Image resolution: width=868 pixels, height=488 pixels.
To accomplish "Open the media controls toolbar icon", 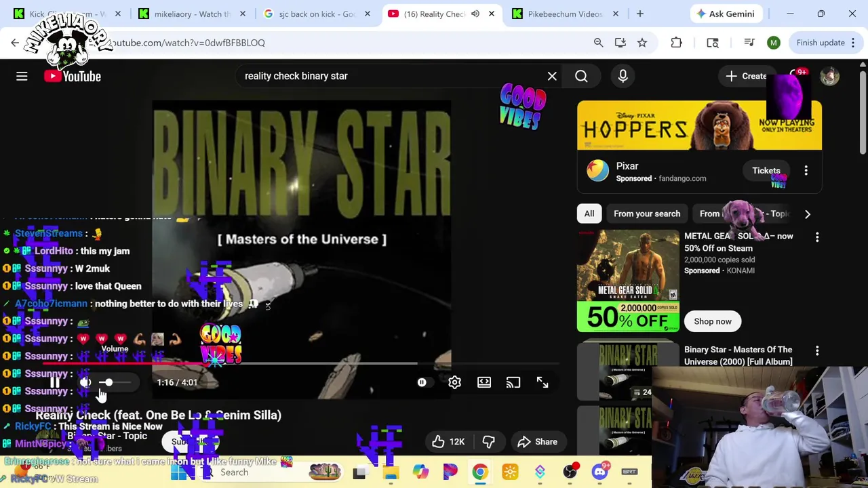I will point(749,43).
